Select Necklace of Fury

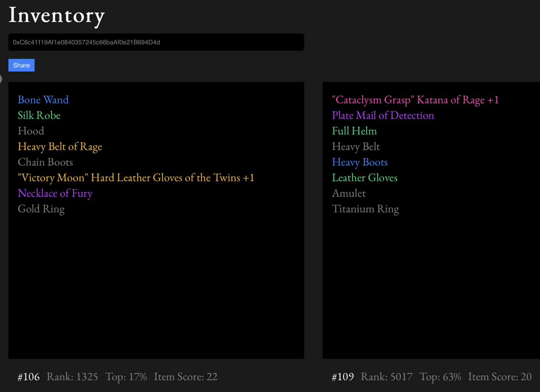tap(55, 193)
